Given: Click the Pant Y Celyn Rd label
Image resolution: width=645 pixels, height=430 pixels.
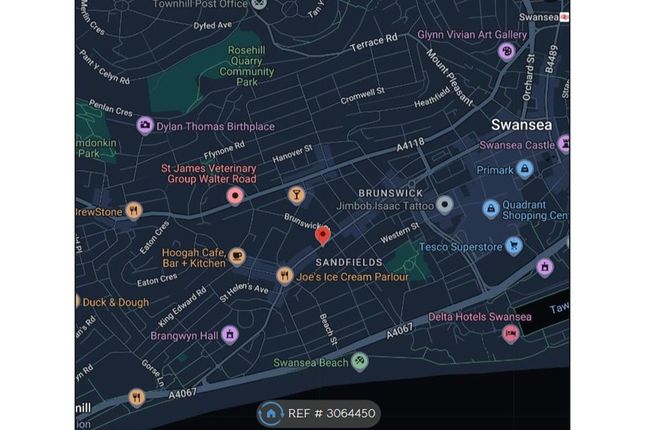Looking at the screenshot, I should [x=104, y=67].
